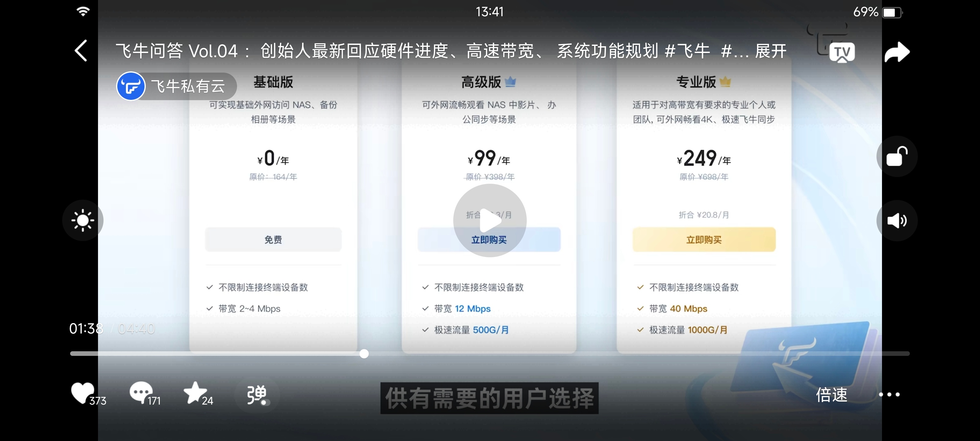Click 带宽 2~4 Mbps feature line
Screen dimensions: 980x441
coord(249,309)
